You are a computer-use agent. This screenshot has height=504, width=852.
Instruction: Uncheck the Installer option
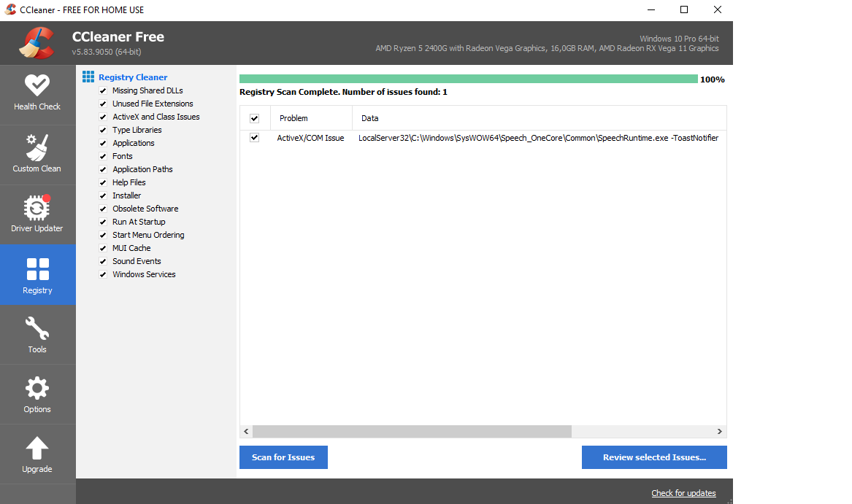coord(103,195)
